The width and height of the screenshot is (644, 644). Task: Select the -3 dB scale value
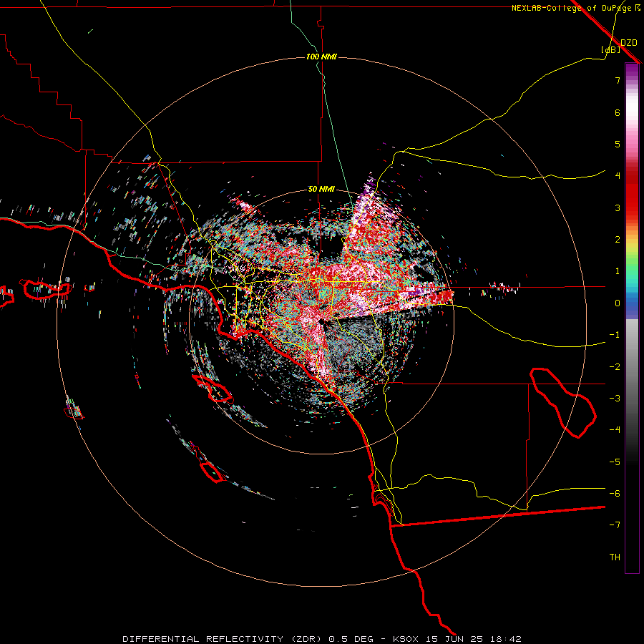tap(615, 399)
